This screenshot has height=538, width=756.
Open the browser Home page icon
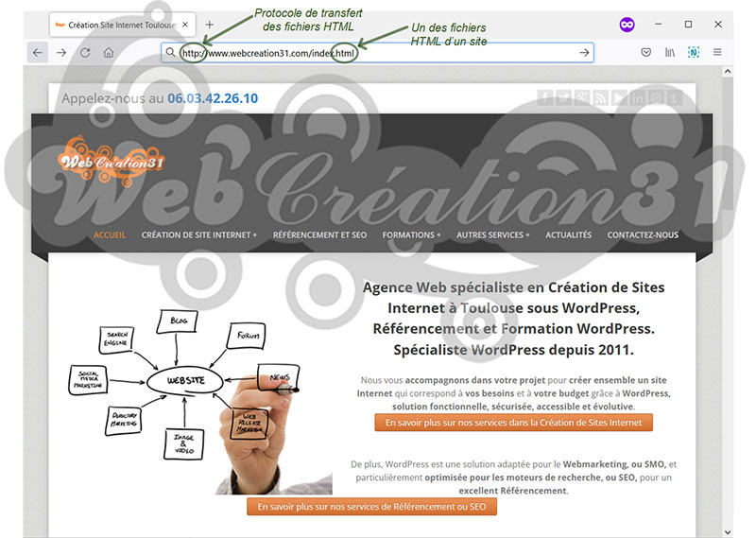[109, 53]
